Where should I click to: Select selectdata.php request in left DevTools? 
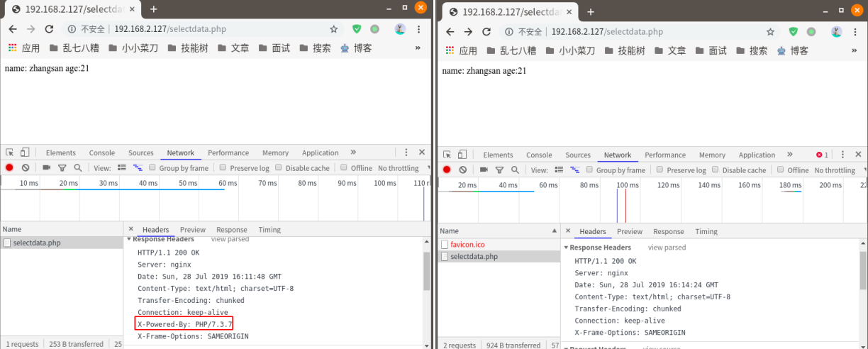[x=62, y=243]
